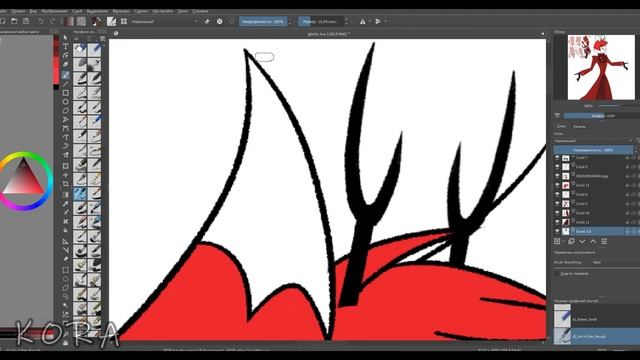The width and height of the screenshot is (640, 360).
Task: Hide the Слой 6 layer
Action: (557, 194)
